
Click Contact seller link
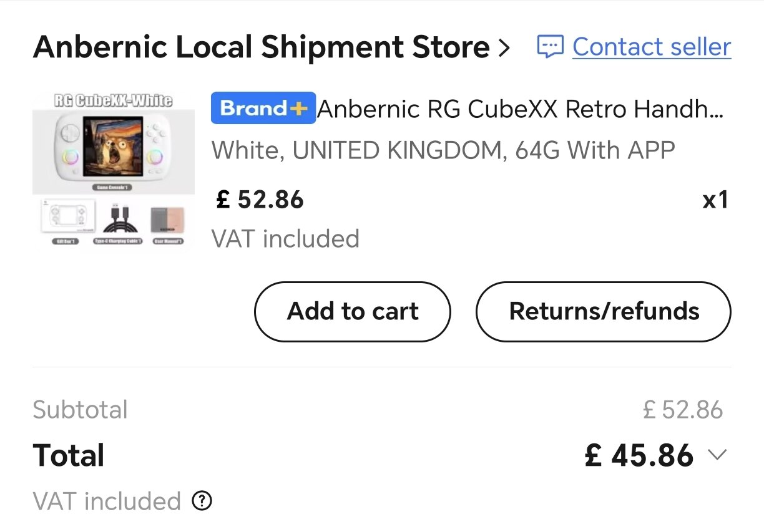click(x=652, y=47)
